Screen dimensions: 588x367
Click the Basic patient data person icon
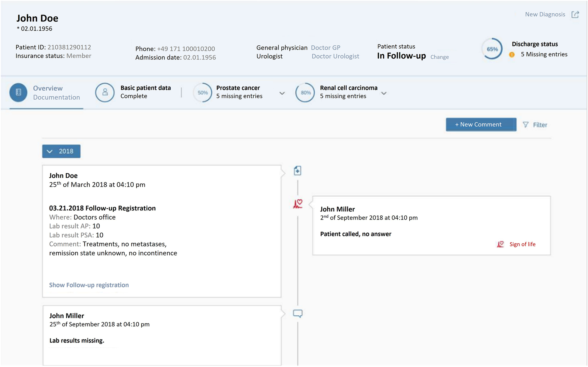pyautogui.click(x=105, y=92)
